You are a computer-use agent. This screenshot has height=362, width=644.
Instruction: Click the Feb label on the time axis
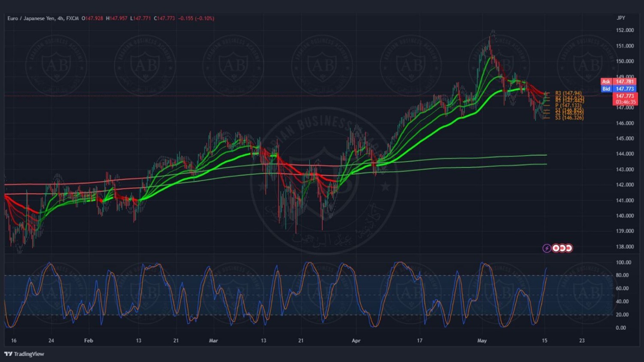coord(88,341)
